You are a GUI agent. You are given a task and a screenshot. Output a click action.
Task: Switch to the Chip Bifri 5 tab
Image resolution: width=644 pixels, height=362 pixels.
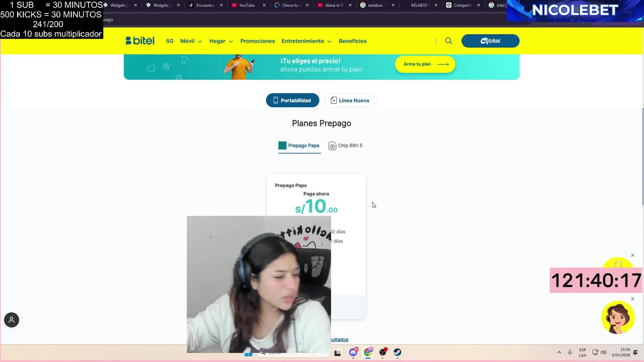[x=345, y=146]
